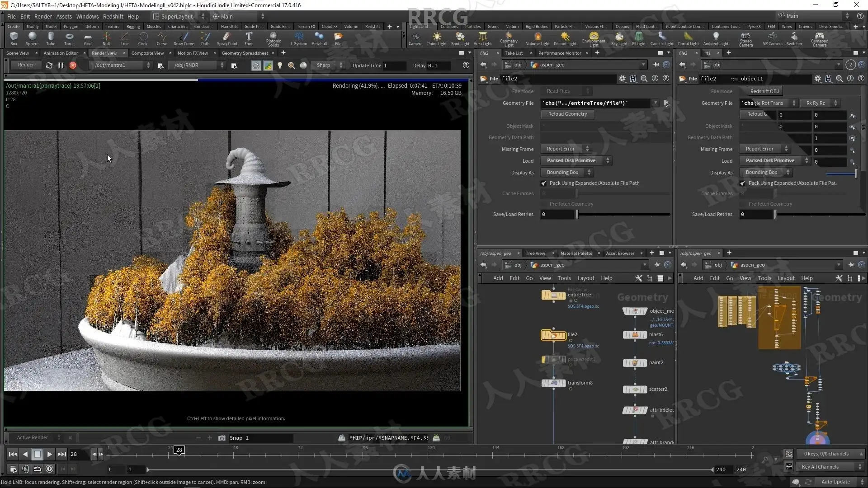
Task: Open the Redshift menu
Action: click(113, 16)
